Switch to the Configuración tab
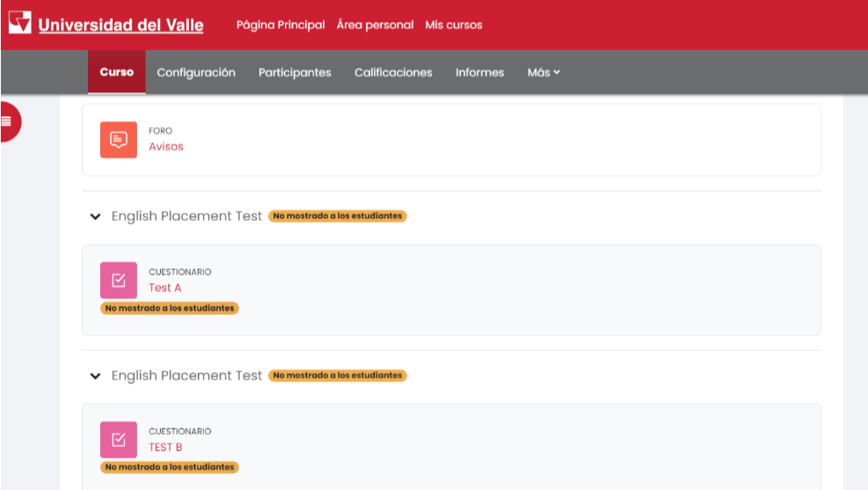This screenshot has height=490, width=868. click(196, 72)
